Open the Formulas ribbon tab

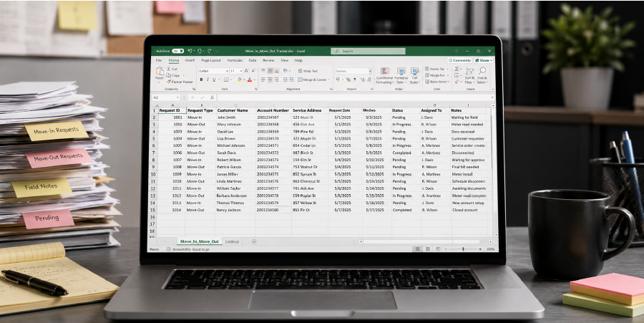click(235, 60)
